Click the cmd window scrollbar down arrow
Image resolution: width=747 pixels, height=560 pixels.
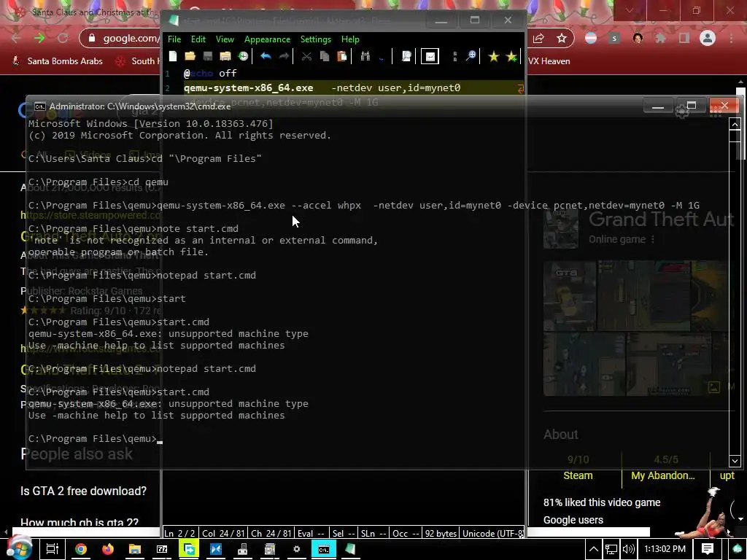coord(735,461)
